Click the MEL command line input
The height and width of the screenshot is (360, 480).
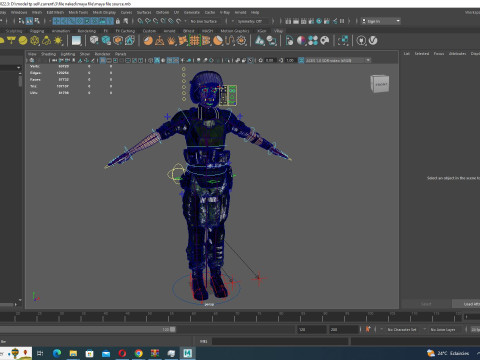[280, 341]
